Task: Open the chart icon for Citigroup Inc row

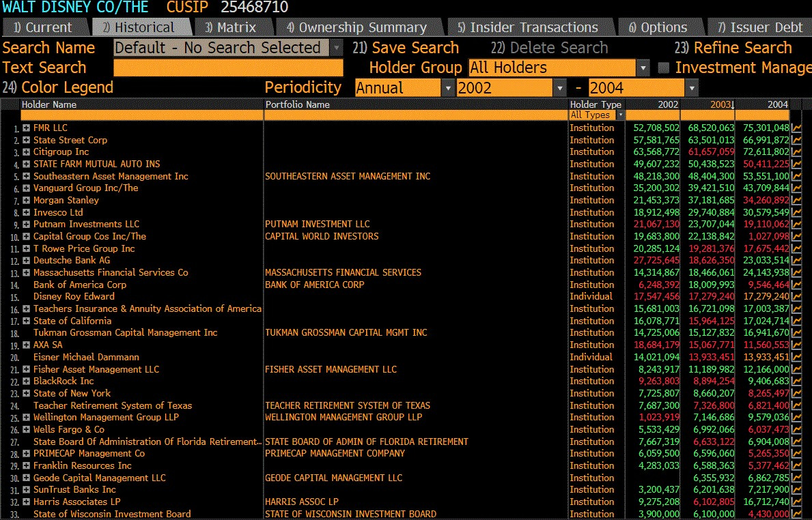Action: point(796,152)
